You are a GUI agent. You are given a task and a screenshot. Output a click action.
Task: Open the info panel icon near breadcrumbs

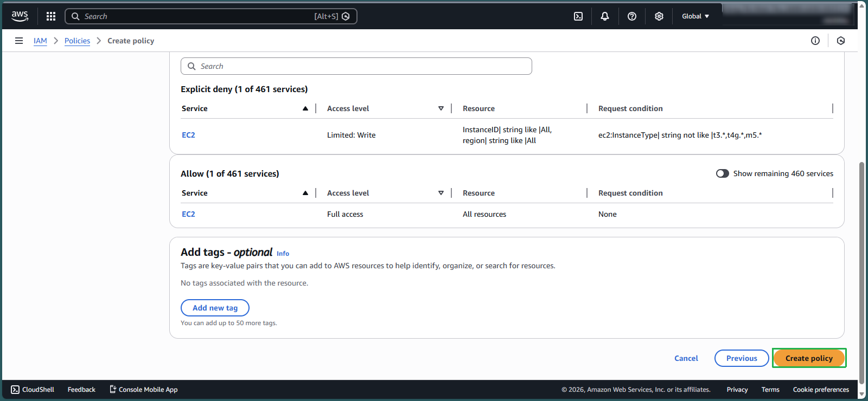pos(815,41)
